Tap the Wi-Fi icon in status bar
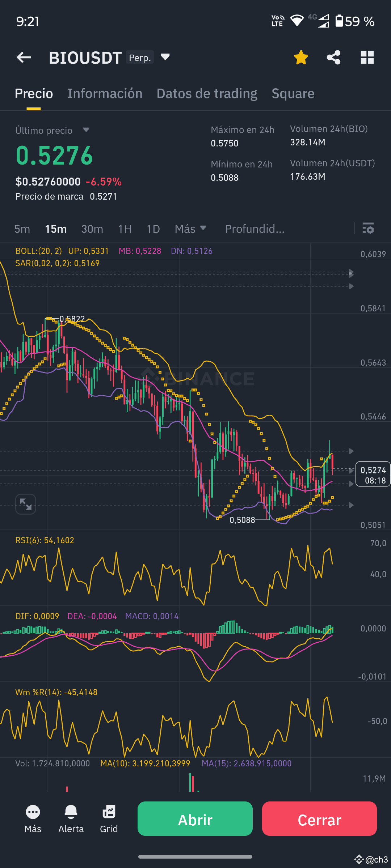The image size is (391, 868). pyautogui.click(x=297, y=21)
